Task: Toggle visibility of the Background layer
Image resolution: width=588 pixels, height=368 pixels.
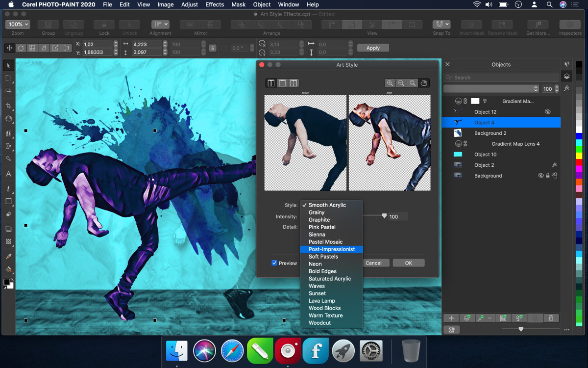Action: (541, 176)
